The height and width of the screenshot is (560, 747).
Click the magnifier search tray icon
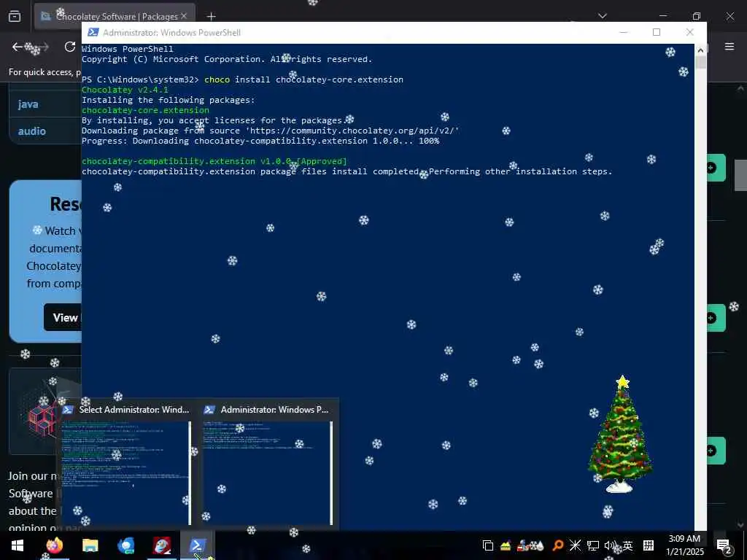pyautogui.click(x=557, y=545)
